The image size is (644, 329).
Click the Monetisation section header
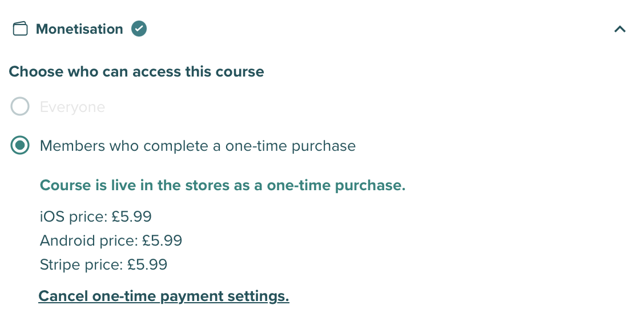tap(79, 29)
